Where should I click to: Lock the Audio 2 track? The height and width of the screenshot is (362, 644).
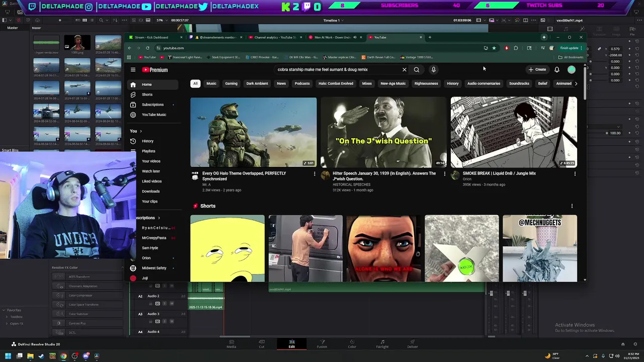150,304
